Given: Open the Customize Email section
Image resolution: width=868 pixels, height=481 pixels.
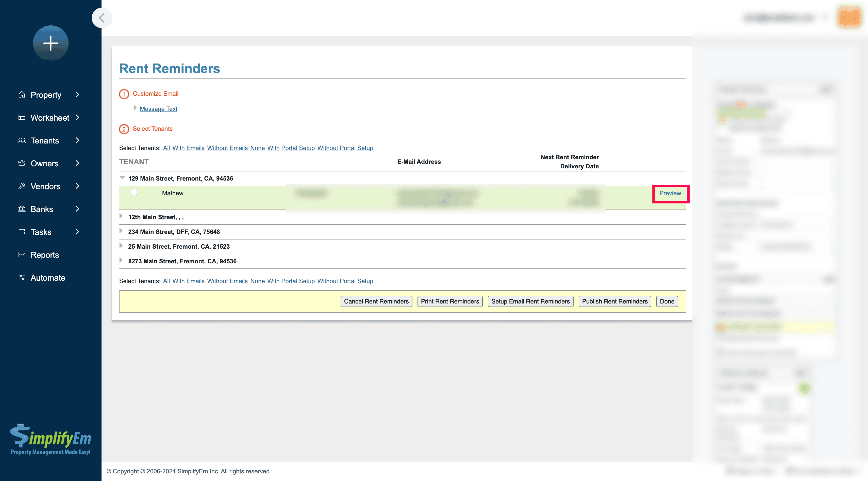Looking at the screenshot, I should point(155,93).
